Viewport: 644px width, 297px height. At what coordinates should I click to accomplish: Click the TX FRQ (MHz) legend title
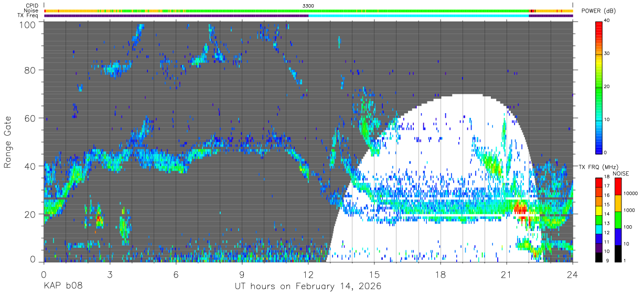point(599,167)
